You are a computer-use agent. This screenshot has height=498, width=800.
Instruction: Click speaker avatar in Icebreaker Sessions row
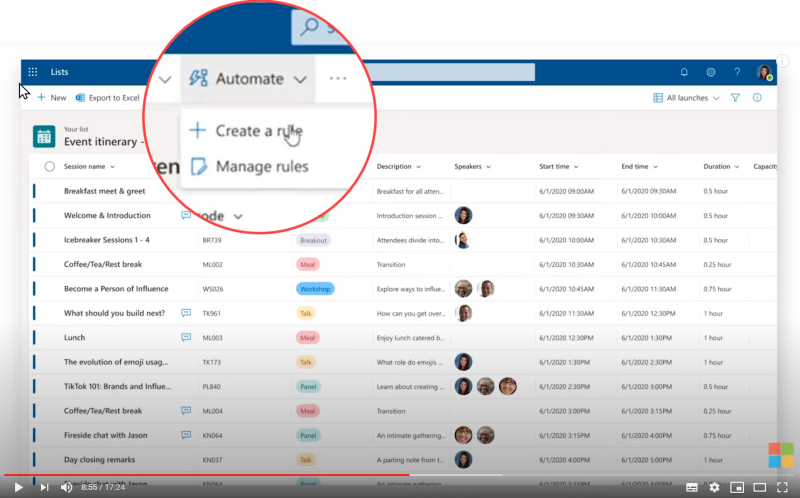(463, 240)
